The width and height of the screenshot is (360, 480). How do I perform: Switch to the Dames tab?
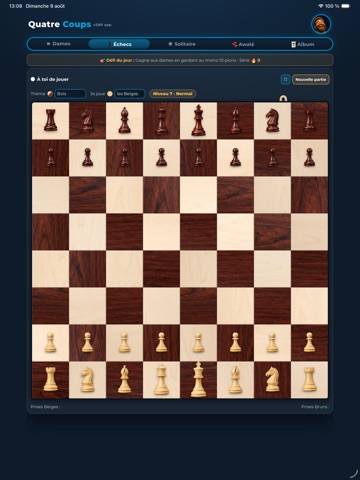click(58, 44)
